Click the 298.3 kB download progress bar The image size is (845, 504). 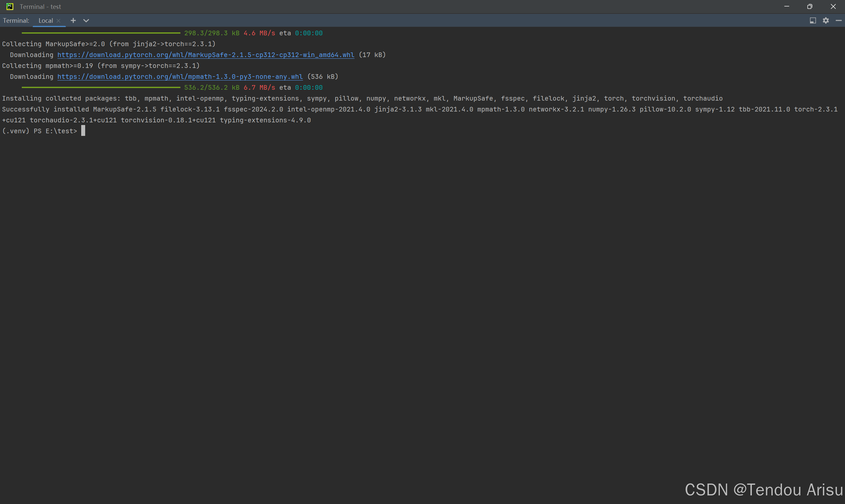click(x=101, y=33)
